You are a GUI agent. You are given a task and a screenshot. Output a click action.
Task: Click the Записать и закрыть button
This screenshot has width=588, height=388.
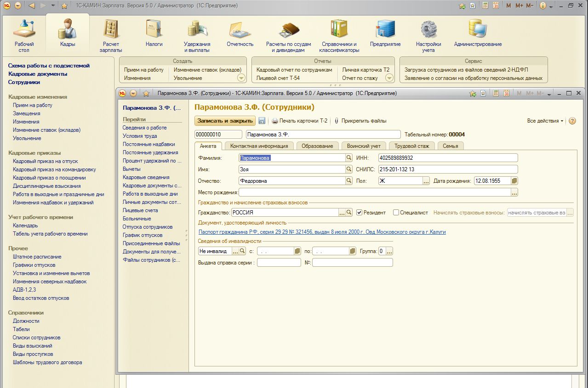tap(225, 121)
